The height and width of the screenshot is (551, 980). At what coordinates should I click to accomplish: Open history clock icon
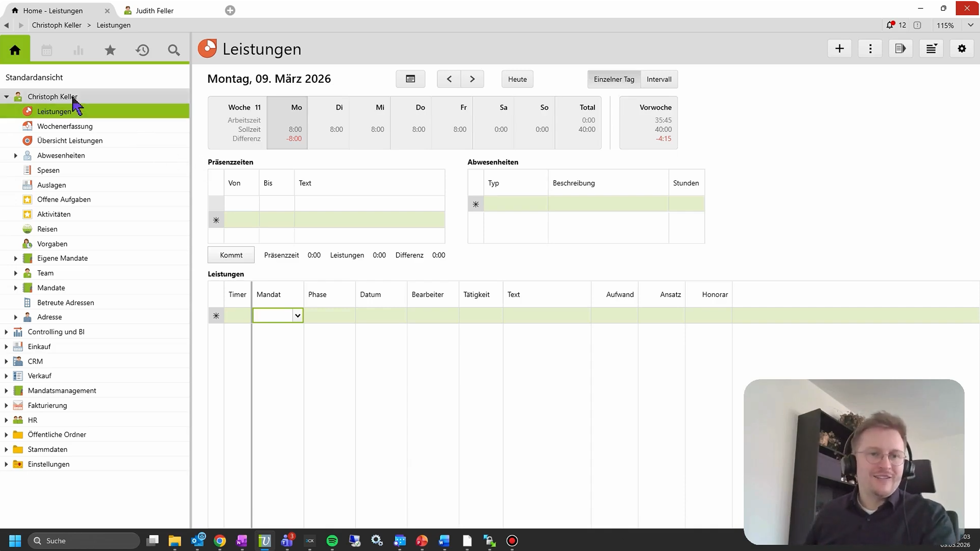tap(142, 50)
